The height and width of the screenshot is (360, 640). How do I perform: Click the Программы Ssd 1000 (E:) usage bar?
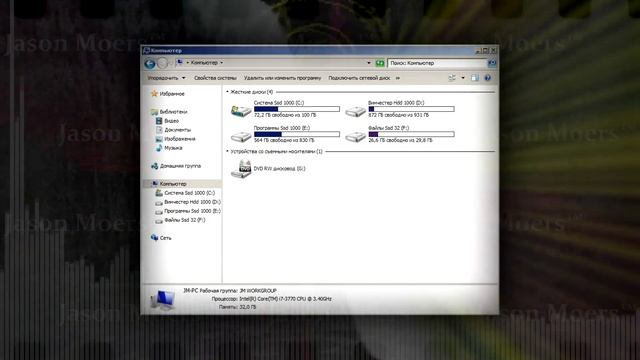pos(297,134)
